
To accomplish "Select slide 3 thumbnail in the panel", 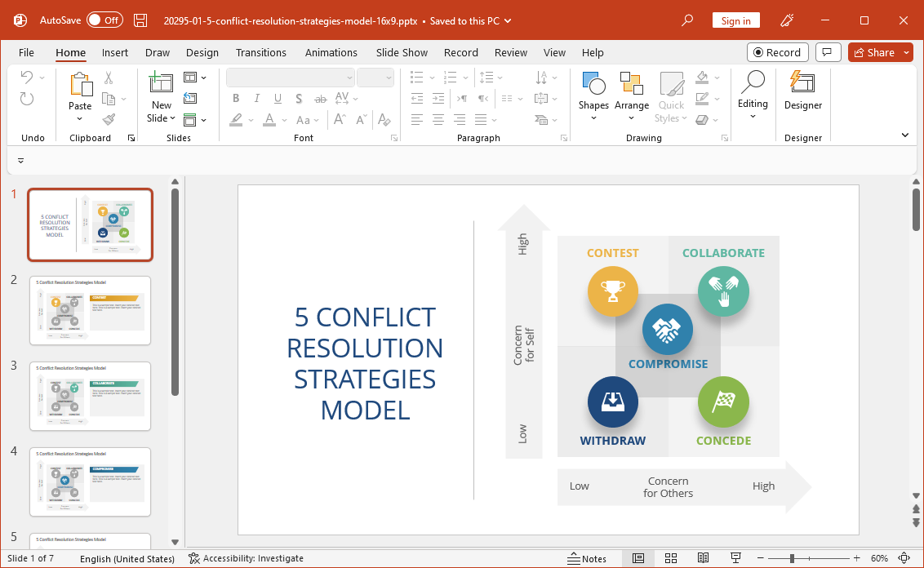I will pos(90,396).
